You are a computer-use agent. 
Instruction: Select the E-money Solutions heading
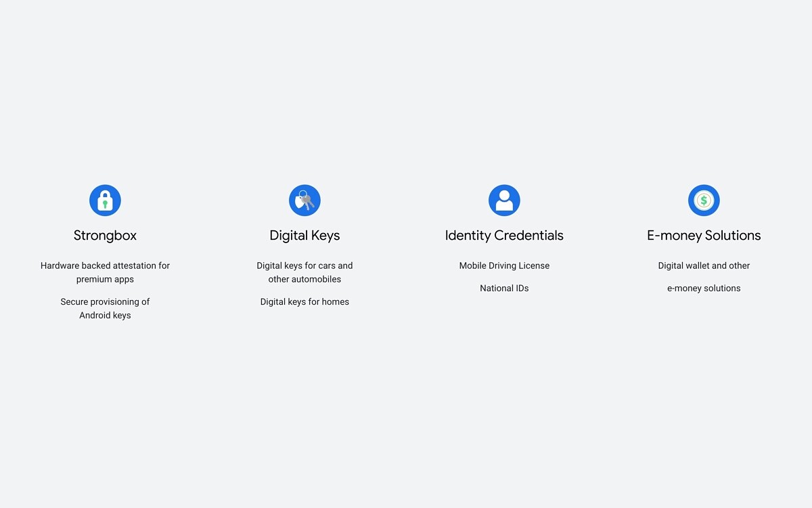[704, 236]
